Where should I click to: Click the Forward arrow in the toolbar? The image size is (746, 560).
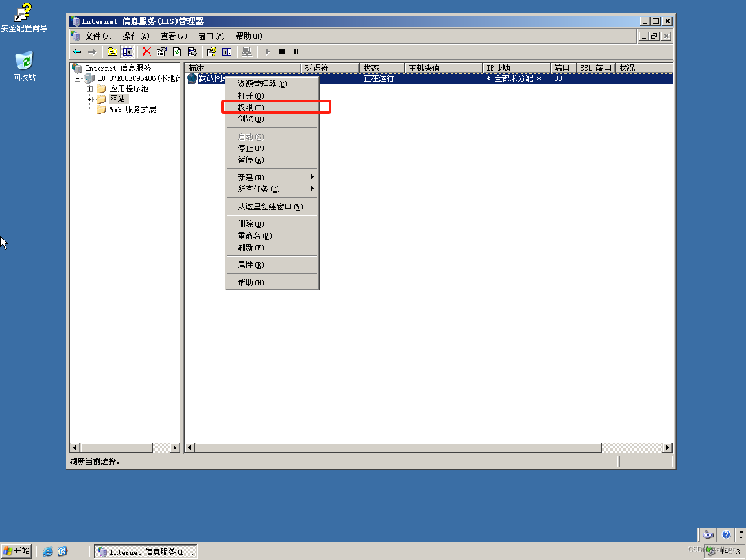[x=92, y=52]
